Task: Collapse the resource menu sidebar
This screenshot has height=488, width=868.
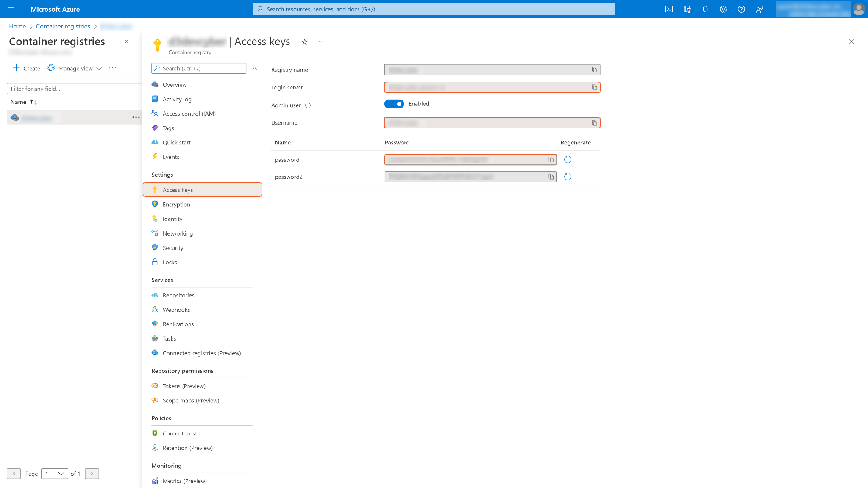Action: tap(255, 68)
